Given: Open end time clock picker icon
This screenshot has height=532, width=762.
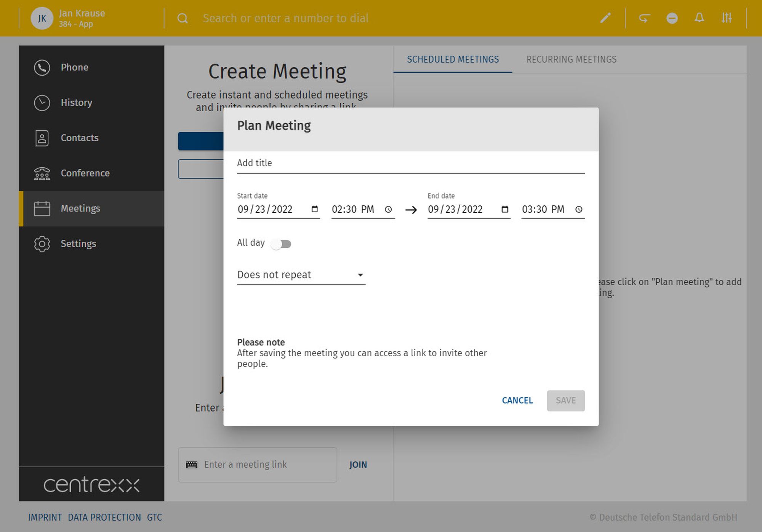Looking at the screenshot, I should tap(579, 209).
